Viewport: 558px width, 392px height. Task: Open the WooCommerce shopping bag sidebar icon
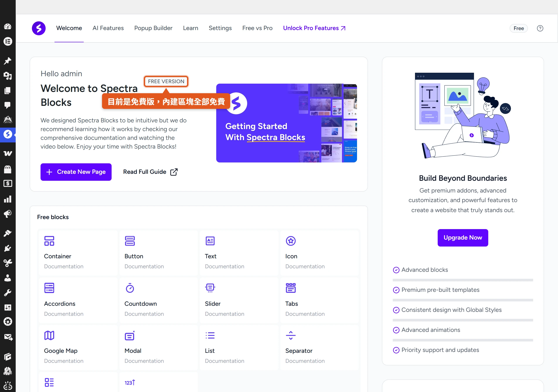[x=8, y=169]
